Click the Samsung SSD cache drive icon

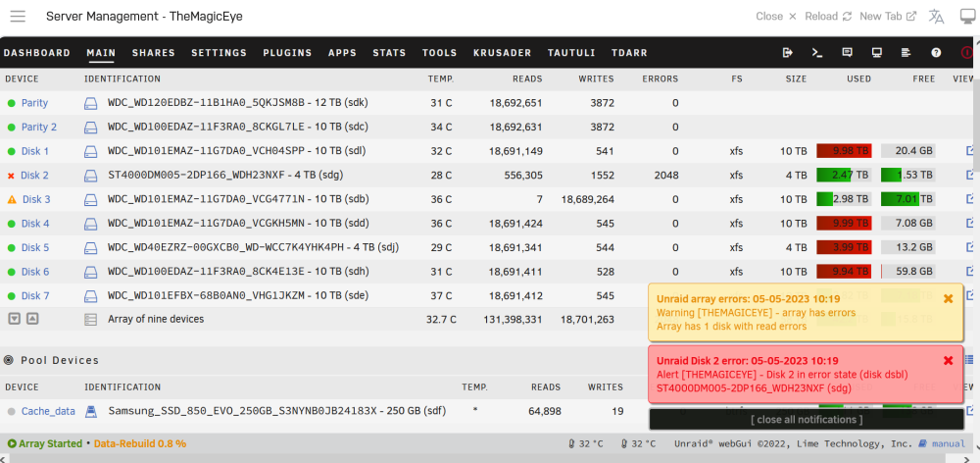click(x=90, y=411)
